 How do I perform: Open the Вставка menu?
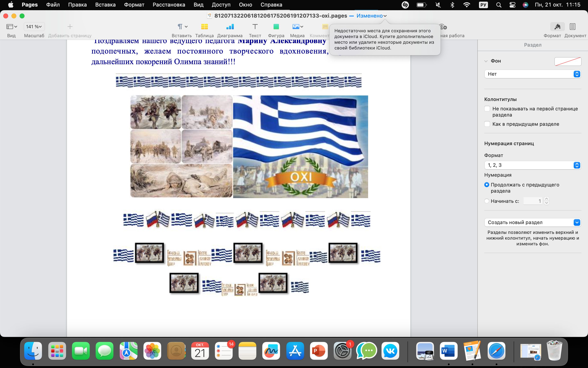click(105, 5)
